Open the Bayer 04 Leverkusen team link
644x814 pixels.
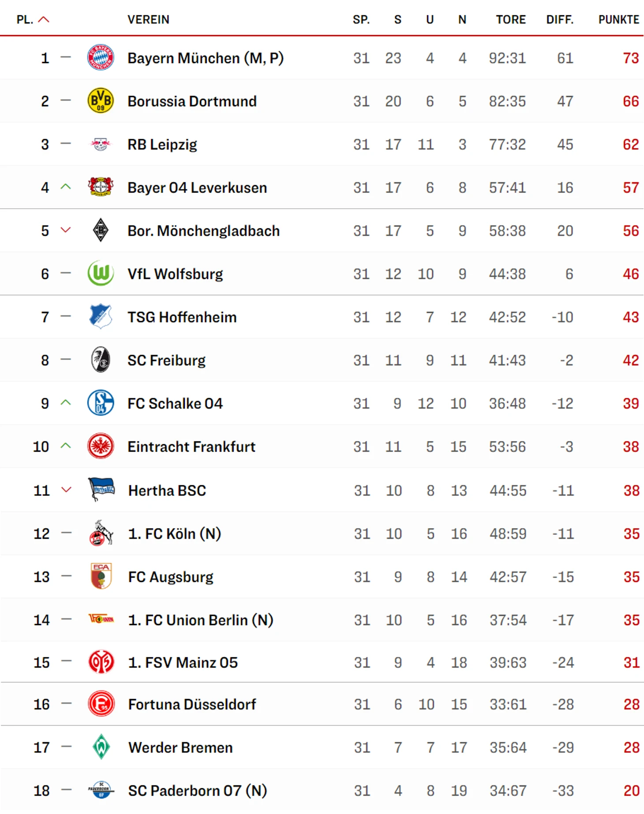point(197,188)
